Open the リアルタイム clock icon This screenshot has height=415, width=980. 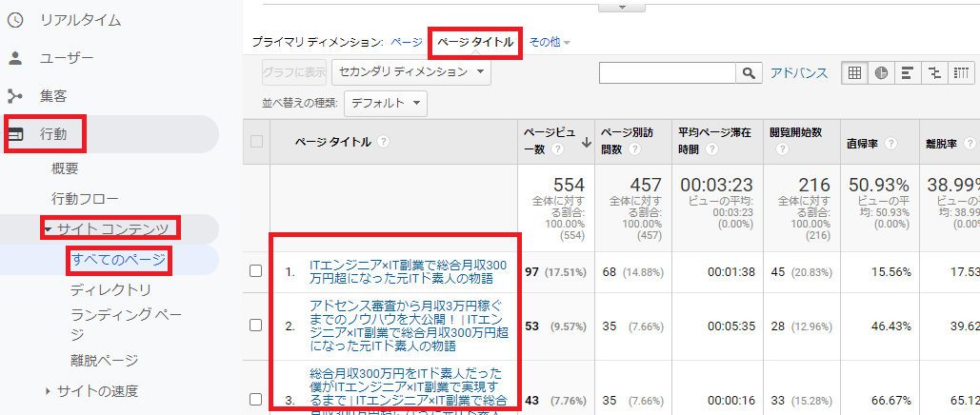pos(14,21)
